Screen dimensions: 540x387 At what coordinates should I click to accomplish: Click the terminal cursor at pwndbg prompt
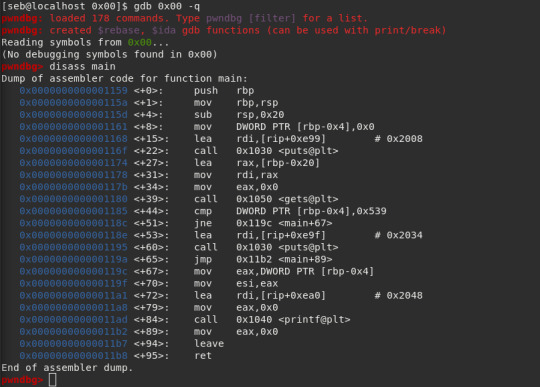click(x=52, y=380)
